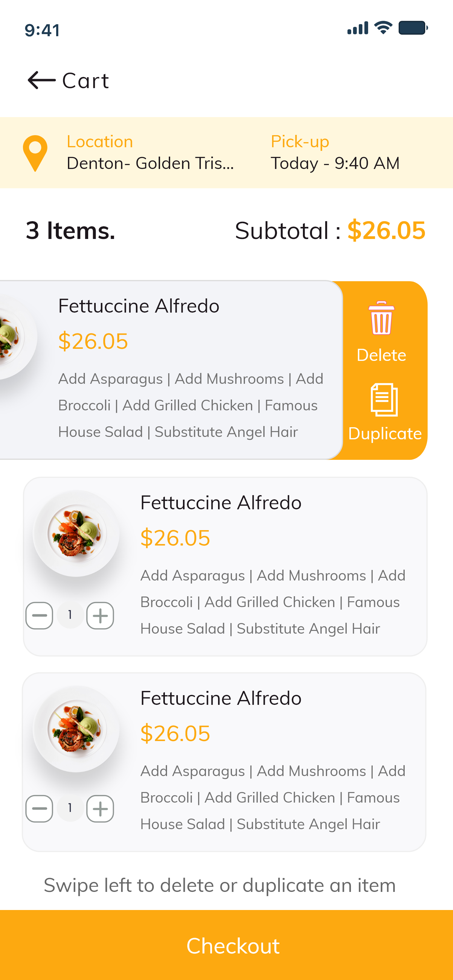
Task: Select the second item's plate thumbnail
Action: [76, 533]
